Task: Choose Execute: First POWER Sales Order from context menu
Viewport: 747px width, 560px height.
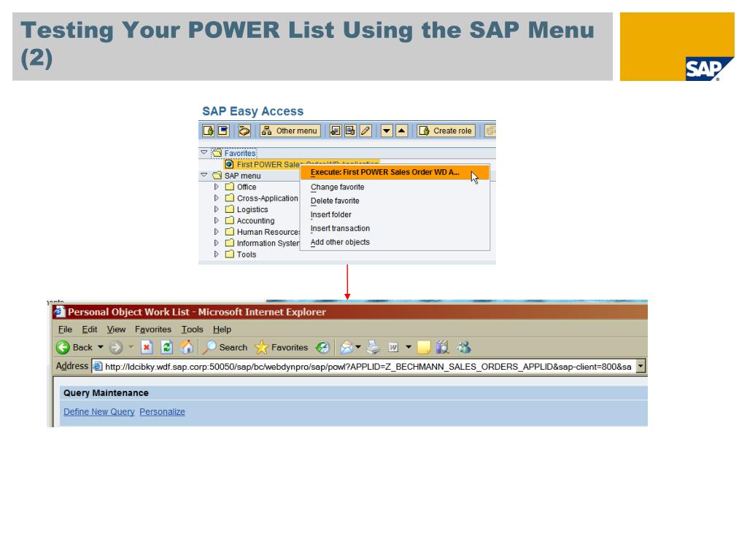Action: tap(395, 172)
